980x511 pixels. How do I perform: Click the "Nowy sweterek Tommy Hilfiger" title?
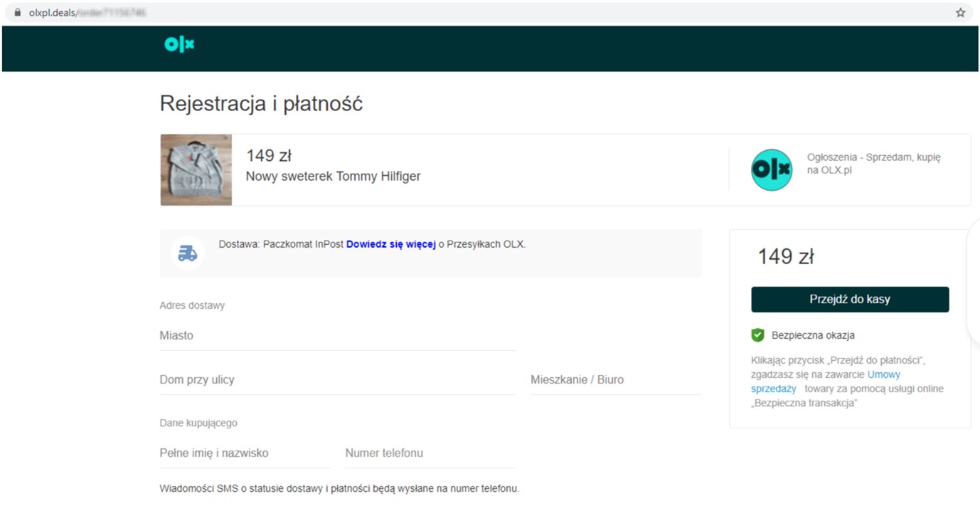[x=333, y=177]
